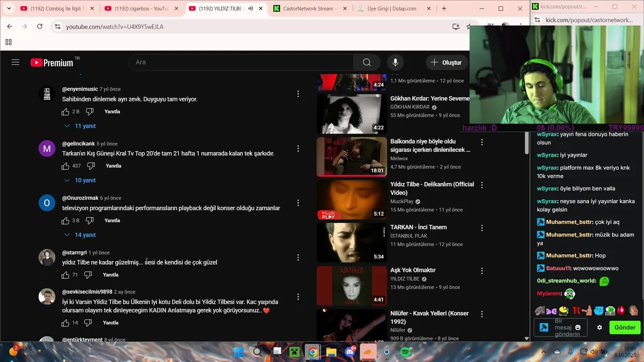Open Nilüfer Kavak Yelleri video title
Viewport: 644px width, 362px height.
(430, 317)
